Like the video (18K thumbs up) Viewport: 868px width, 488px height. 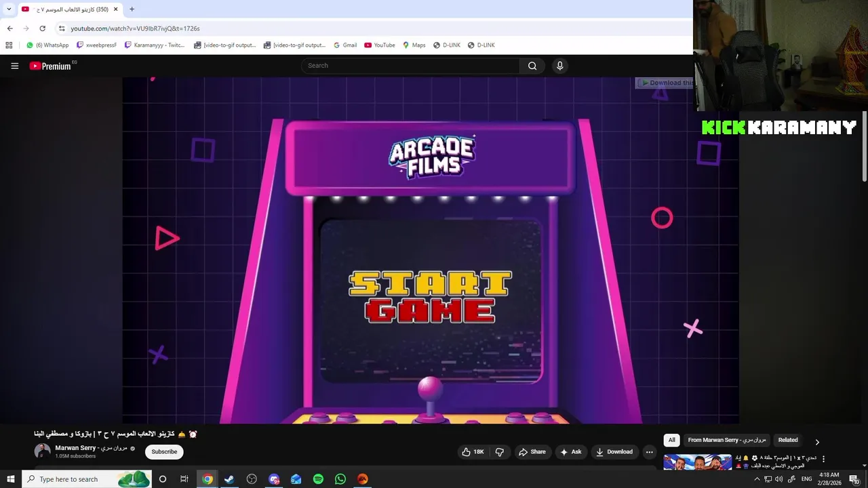(473, 452)
